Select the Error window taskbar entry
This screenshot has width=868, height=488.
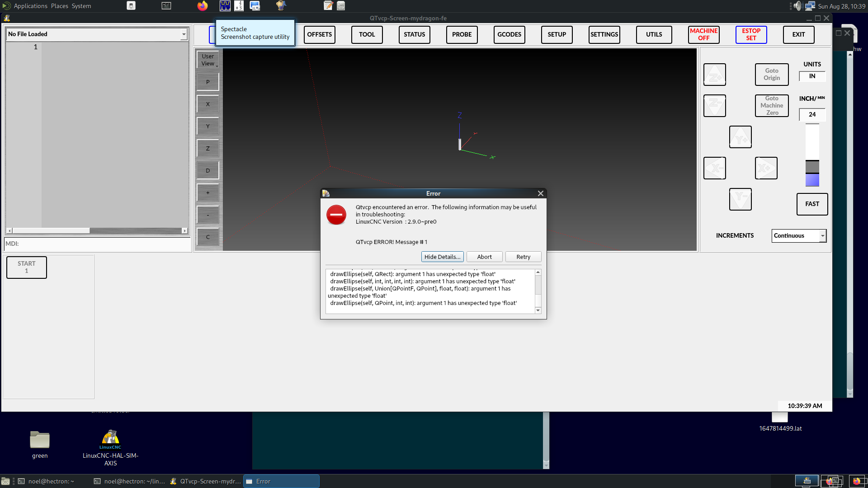click(x=281, y=482)
